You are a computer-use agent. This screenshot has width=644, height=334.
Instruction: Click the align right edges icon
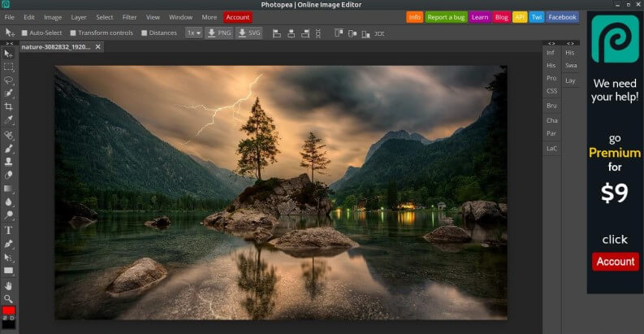tap(305, 33)
